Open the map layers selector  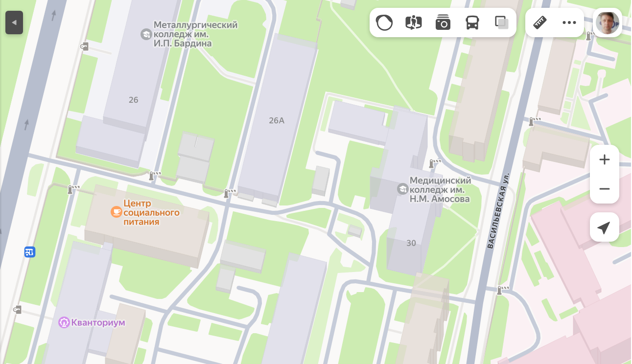click(502, 23)
